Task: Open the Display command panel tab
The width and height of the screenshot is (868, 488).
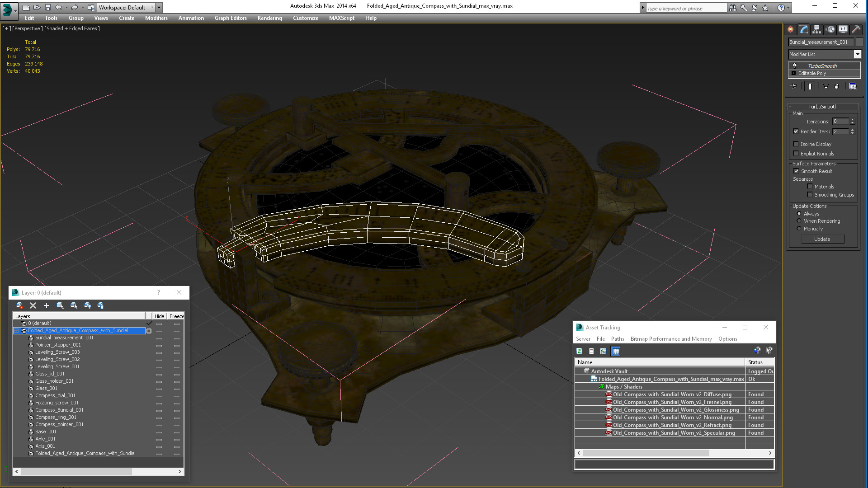Action: point(843,29)
